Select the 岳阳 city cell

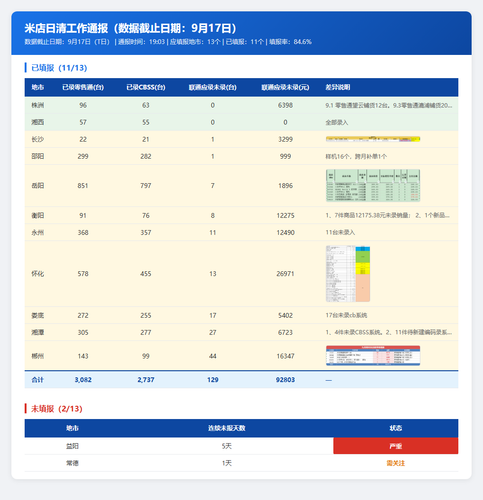pos(38,186)
